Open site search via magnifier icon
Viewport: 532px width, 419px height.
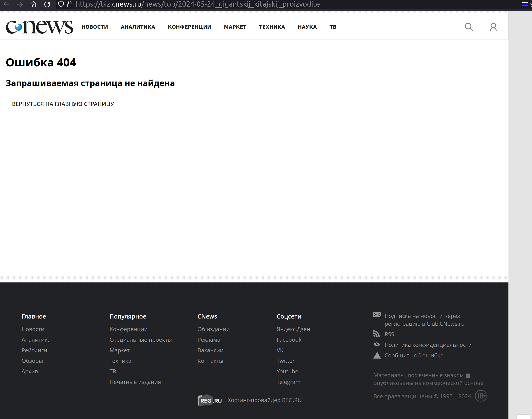469,27
